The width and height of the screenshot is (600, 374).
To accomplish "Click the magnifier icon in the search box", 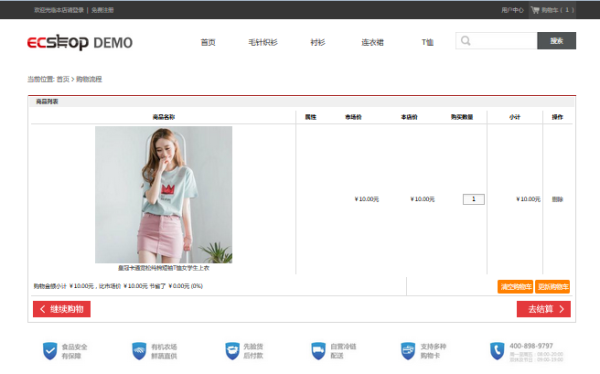I will (x=465, y=41).
